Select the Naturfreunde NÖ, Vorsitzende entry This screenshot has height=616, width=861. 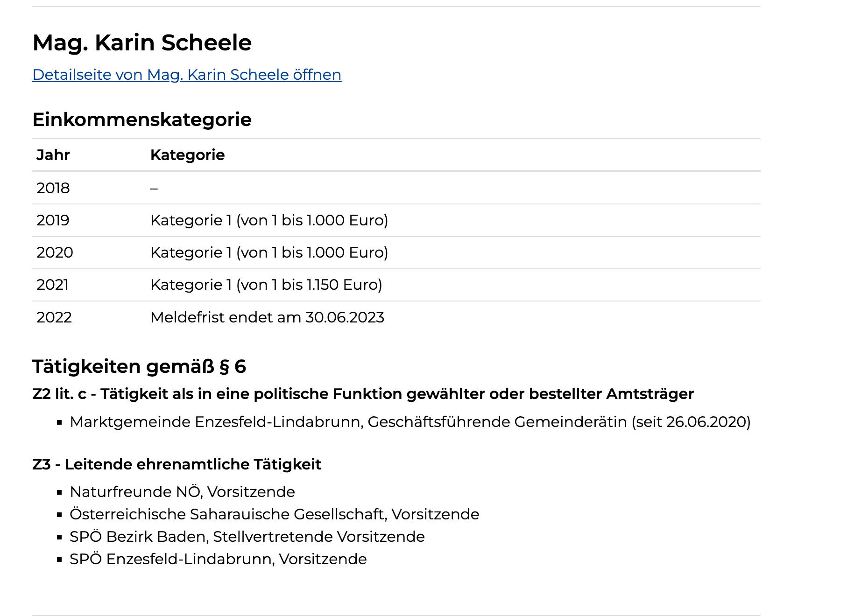(x=182, y=492)
